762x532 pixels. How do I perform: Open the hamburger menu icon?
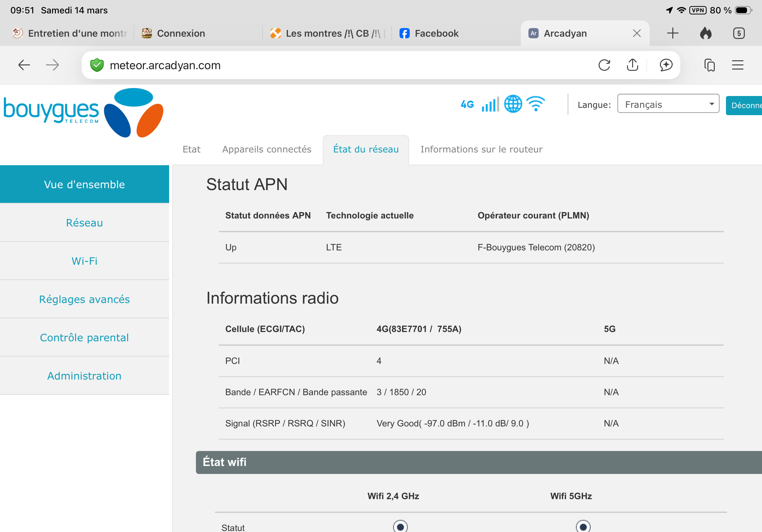(x=737, y=65)
